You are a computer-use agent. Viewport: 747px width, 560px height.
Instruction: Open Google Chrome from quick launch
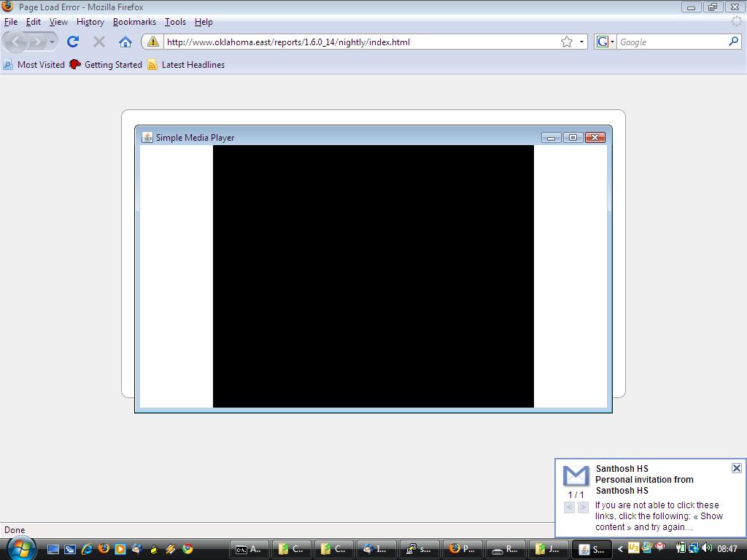187,549
